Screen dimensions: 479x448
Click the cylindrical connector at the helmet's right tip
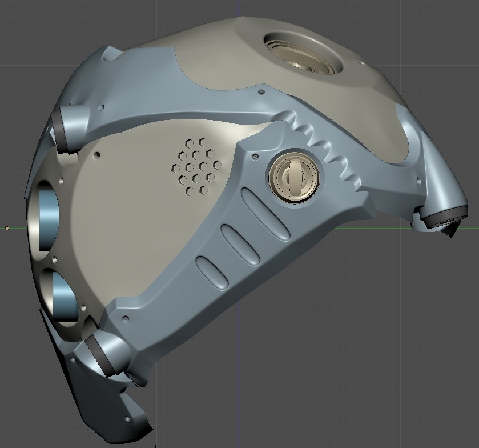pyautogui.click(x=444, y=217)
